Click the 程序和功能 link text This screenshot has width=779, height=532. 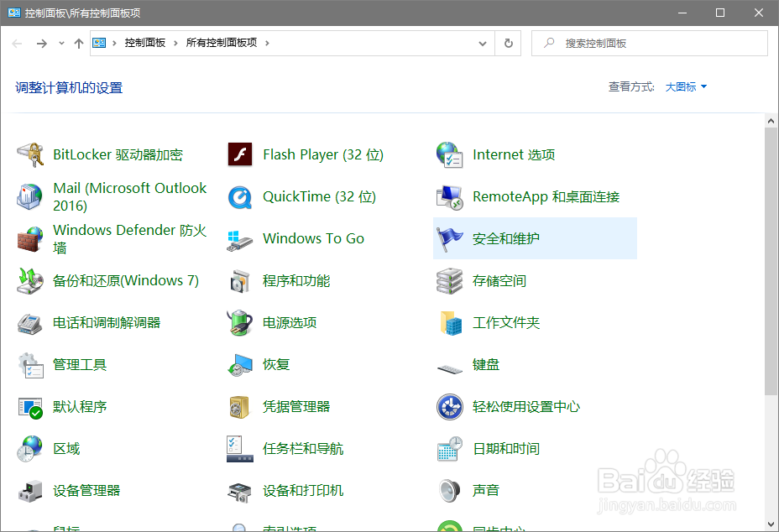pos(296,280)
